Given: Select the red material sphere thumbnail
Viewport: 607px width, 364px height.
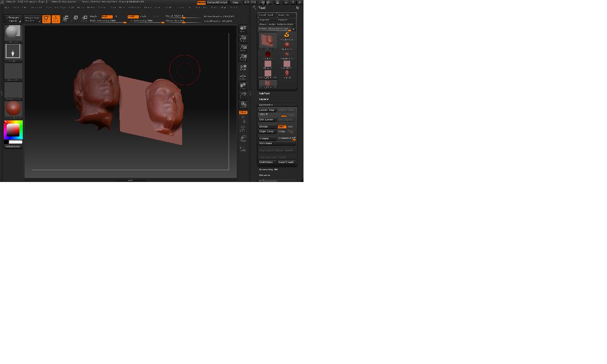Looking at the screenshot, I should tap(13, 109).
